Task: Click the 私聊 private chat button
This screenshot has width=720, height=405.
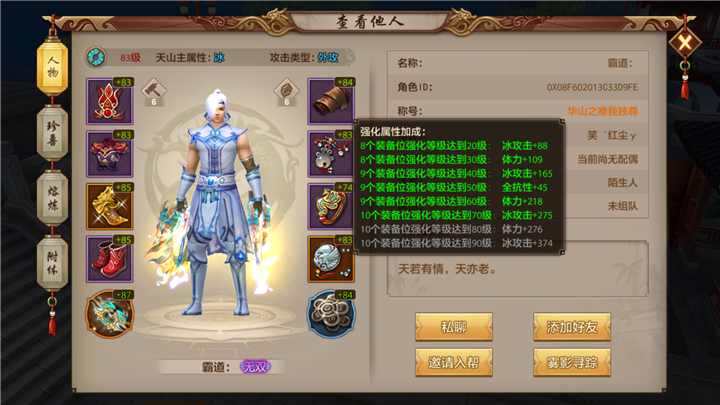Action: click(x=454, y=327)
